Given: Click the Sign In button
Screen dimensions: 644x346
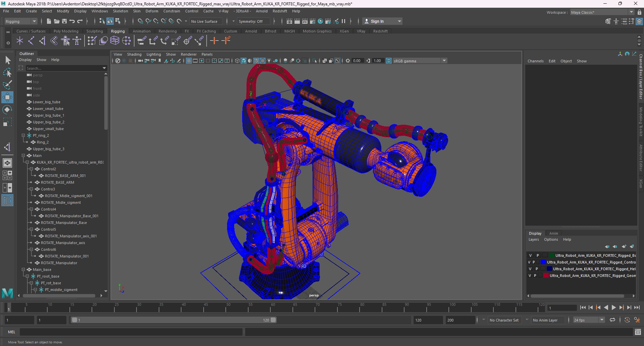Looking at the screenshot, I should (x=382, y=21).
